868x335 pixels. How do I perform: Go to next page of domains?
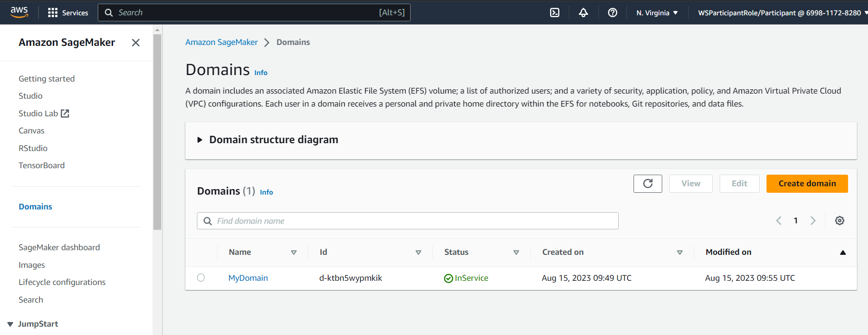pyautogui.click(x=813, y=221)
